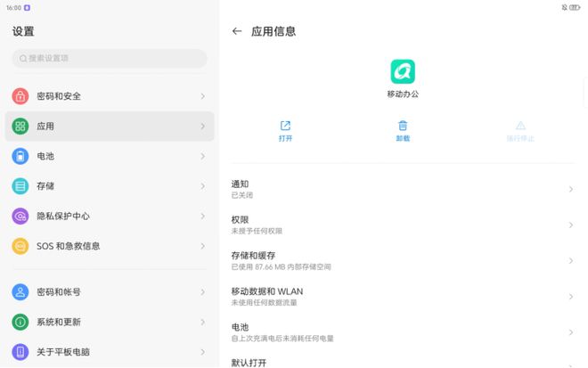Click the 应用信息 page title
Screen dimensions: 588x368
point(274,31)
